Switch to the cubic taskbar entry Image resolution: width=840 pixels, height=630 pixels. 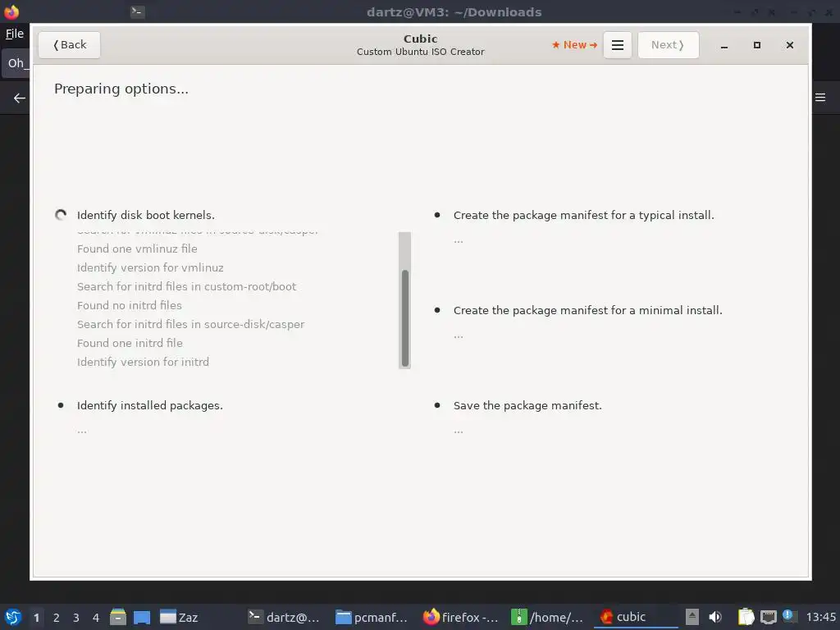(636, 617)
